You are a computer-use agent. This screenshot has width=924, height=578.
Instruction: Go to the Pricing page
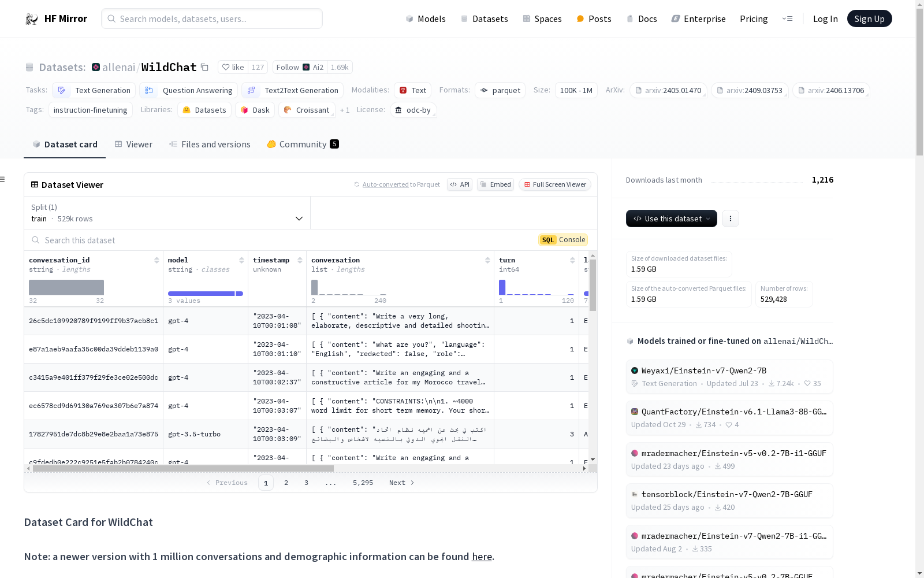tap(754, 18)
